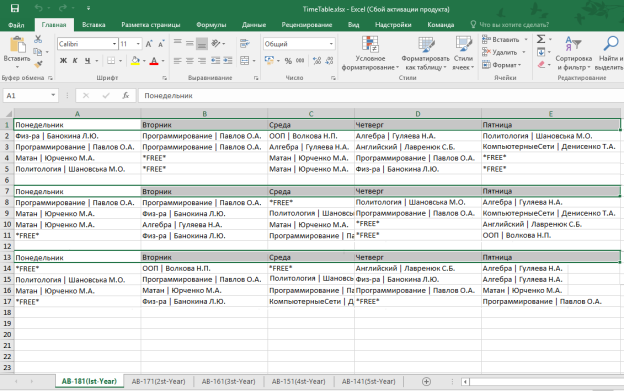
Task: Align text right
Action: pos(202,61)
